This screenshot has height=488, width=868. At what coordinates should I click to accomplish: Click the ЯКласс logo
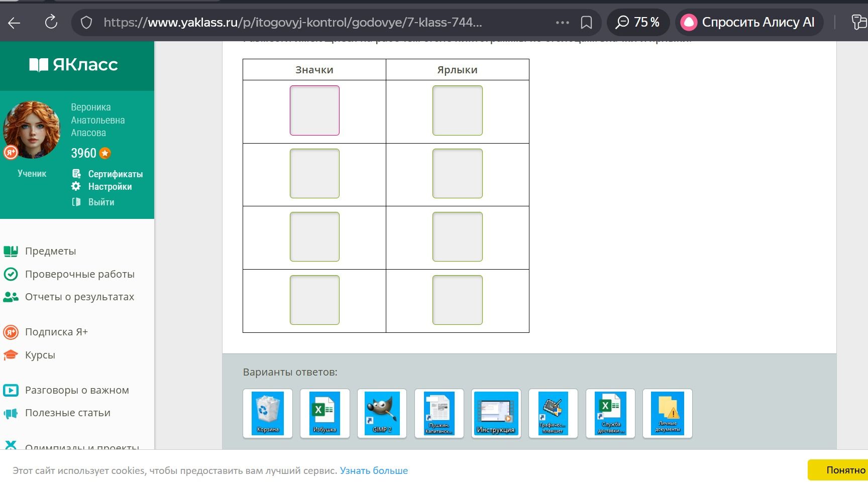point(74,65)
